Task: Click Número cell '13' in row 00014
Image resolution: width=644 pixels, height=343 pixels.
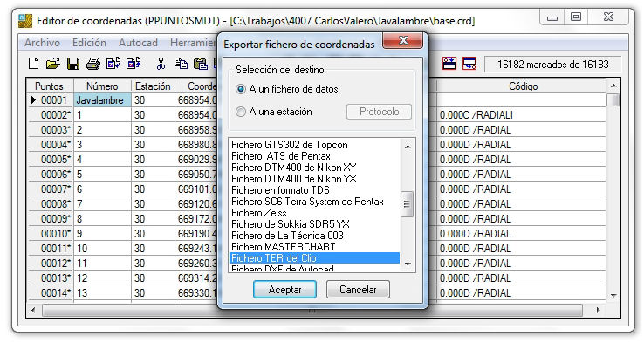Action: click(x=102, y=293)
